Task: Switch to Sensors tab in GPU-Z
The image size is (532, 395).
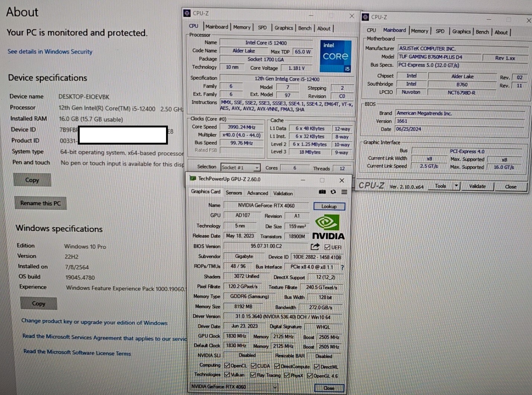Action: tap(233, 193)
